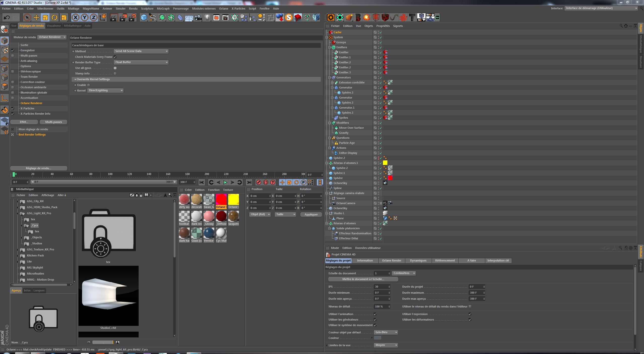Open the MoGraph menu
This screenshot has width=644, height=354.
(x=163, y=9)
